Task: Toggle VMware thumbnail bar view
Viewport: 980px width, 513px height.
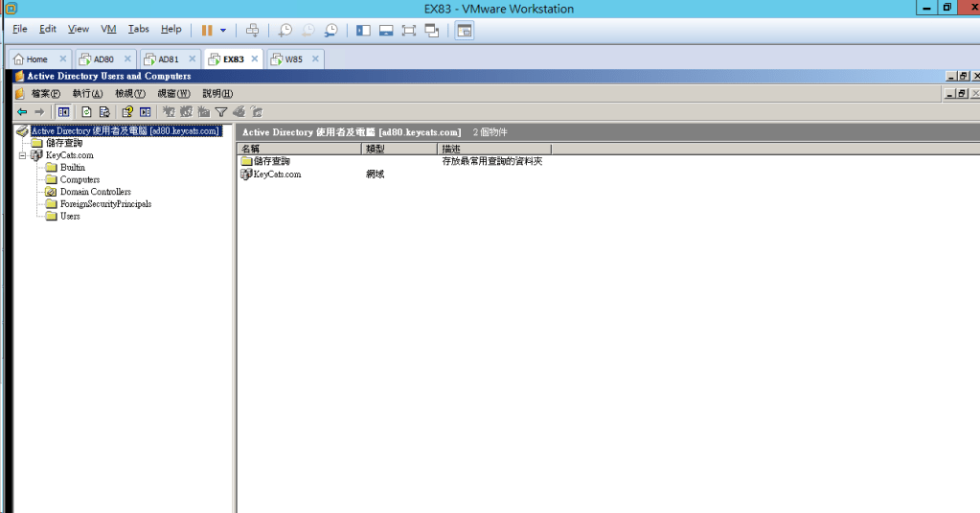Action: (x=386, y=30)
